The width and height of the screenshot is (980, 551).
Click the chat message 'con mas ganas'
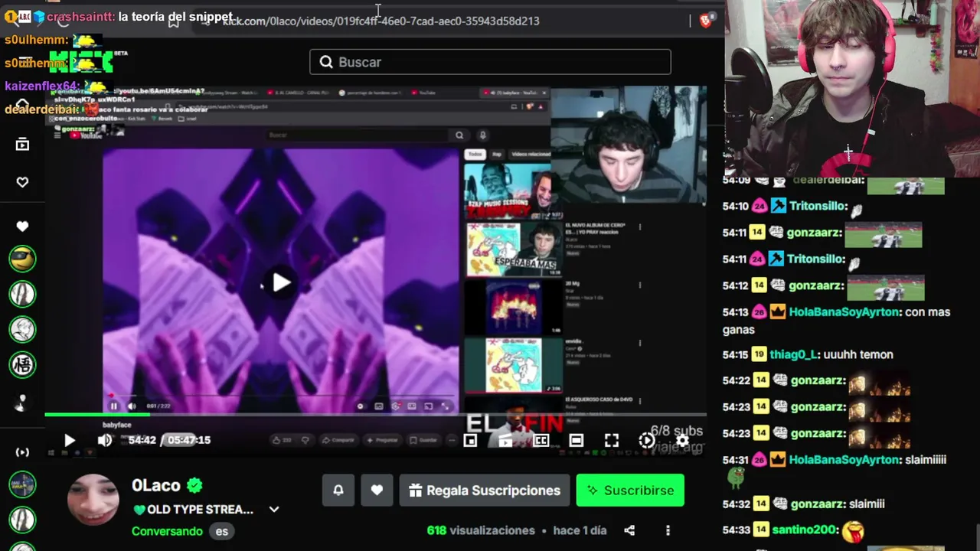pyautogui.click(x=836, y=321)
